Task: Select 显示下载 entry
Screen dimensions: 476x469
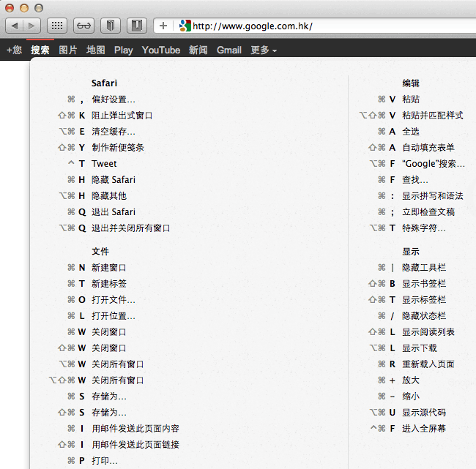Action: point(420,348)
